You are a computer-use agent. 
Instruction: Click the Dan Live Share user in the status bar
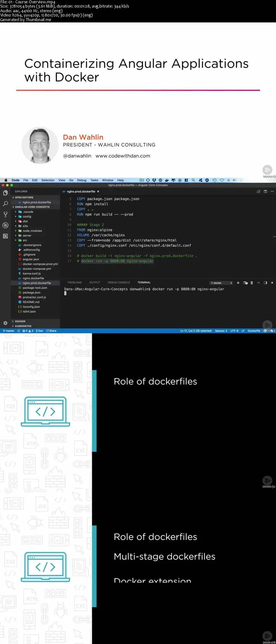coord(40,331)
